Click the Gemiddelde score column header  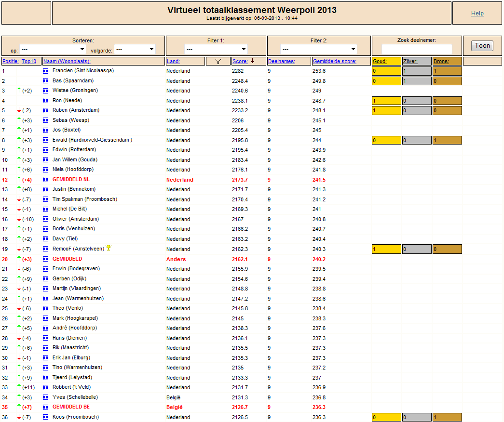pos(335,61)
